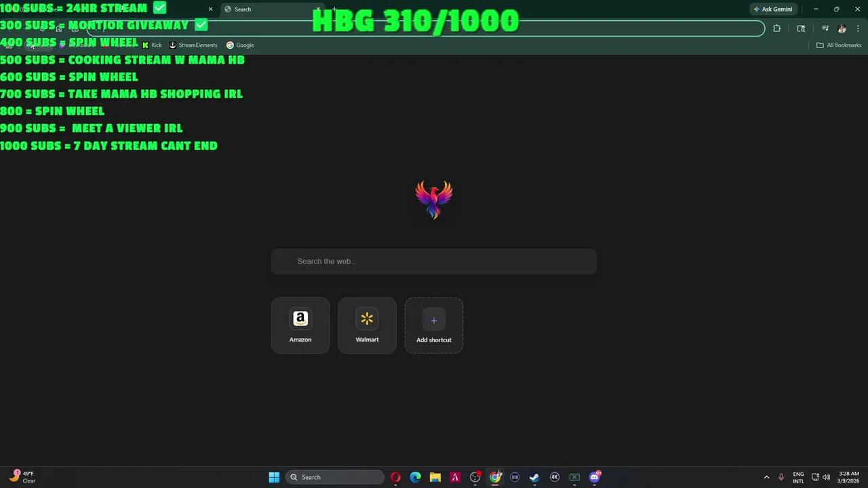
Task: Open the three-dot browser menu
Action: tap(858, 28)
